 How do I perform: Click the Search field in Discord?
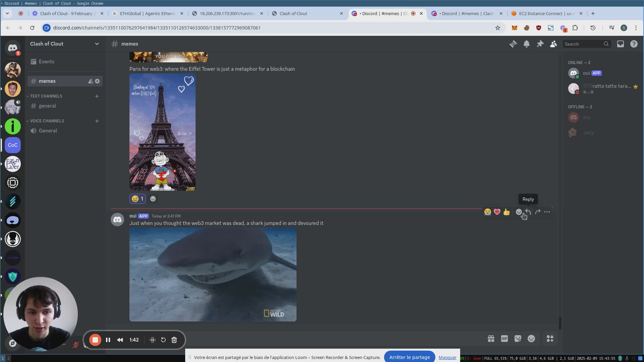tap(586, 44)
